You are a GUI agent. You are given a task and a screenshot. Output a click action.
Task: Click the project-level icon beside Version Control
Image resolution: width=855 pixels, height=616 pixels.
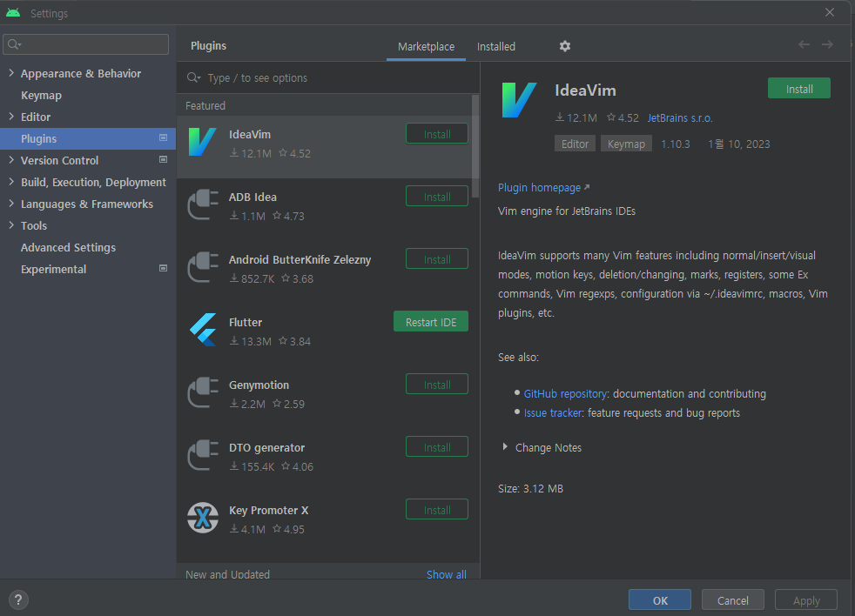point(163,160)
